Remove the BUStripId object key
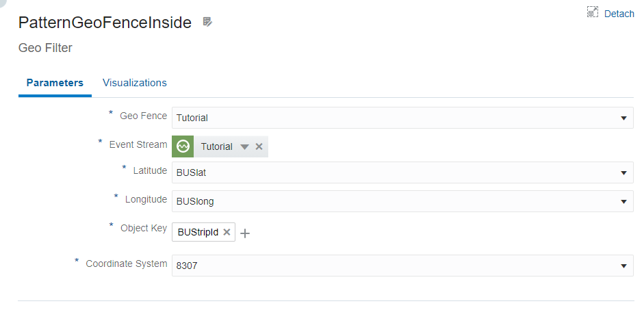The height and width of the screenshot is (321, 644). click(x=227, y=232)
